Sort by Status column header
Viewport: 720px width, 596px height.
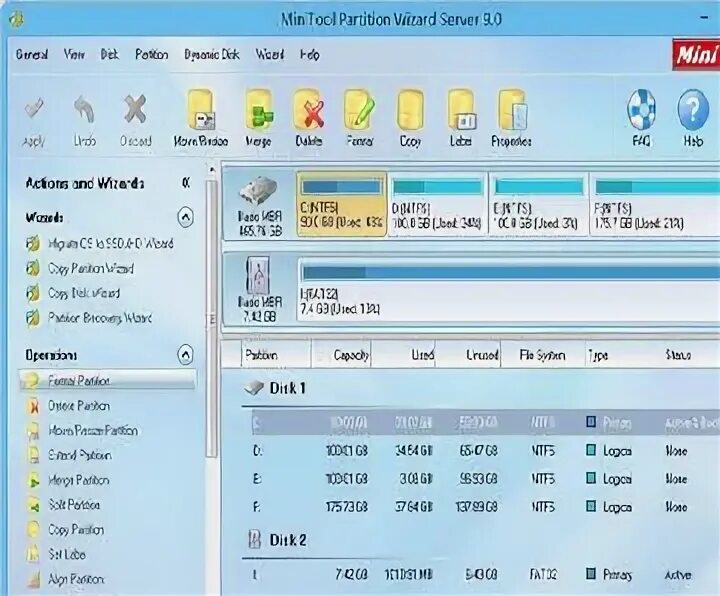[678, 355]
